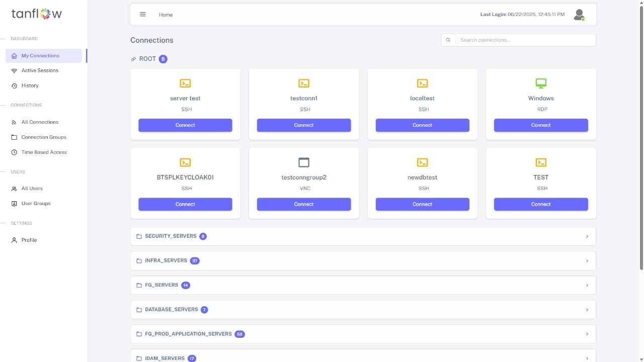Expand IDAM_SERVERS group chevron
Viewport: 644px width, 362px height.
click(587, 358)
